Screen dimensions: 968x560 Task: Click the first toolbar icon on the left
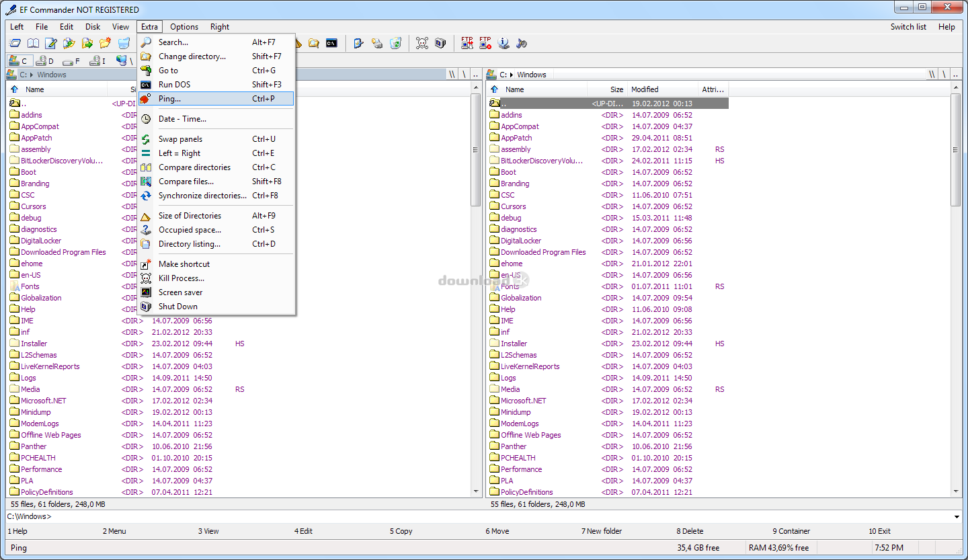click(14, 44)
